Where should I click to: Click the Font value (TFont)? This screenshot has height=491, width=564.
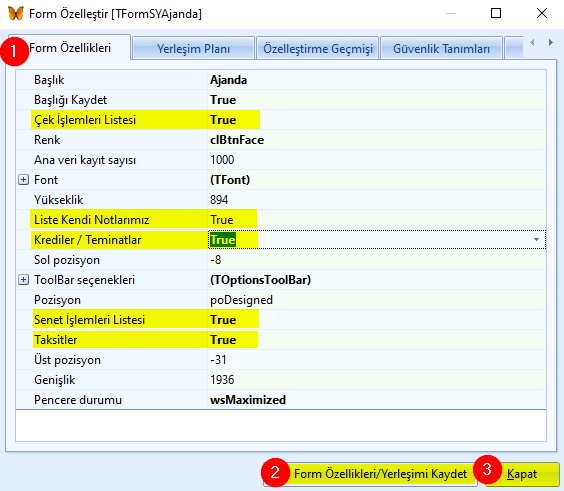(230, 179)
